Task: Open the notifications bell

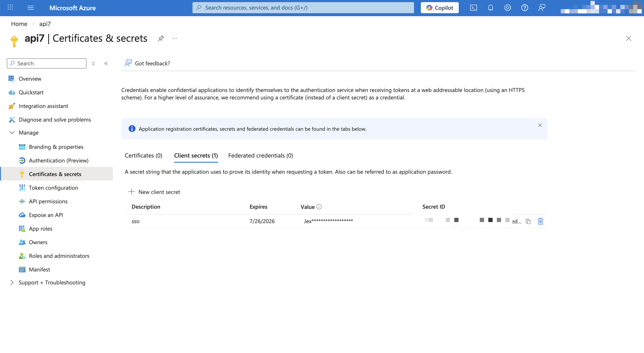Action: pos(490,7)
